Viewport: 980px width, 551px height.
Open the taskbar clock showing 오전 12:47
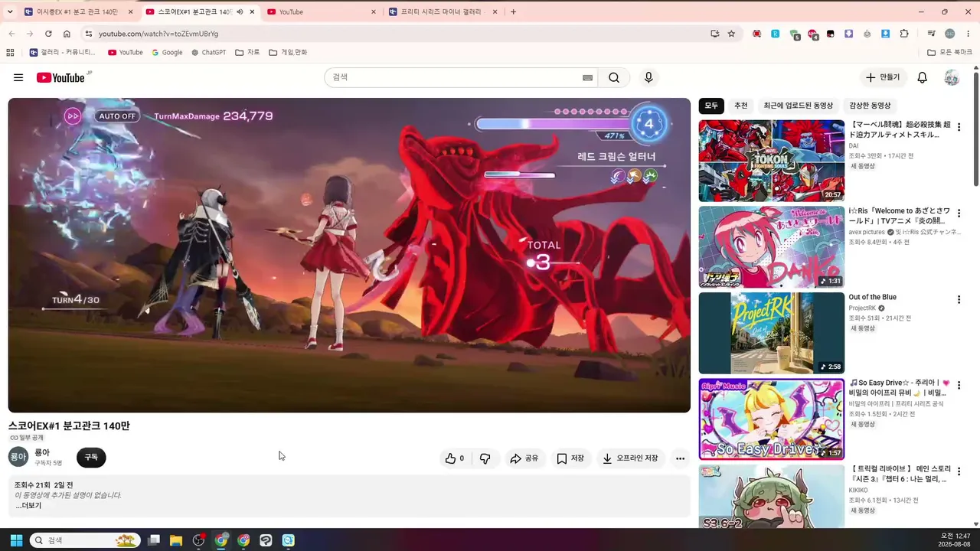coord(955,540)
